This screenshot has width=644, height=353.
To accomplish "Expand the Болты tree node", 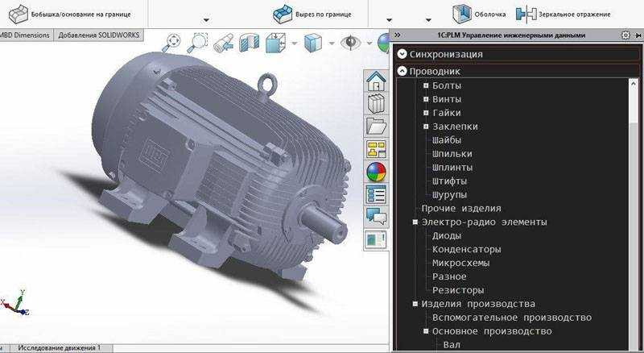I will coord(426,85).
